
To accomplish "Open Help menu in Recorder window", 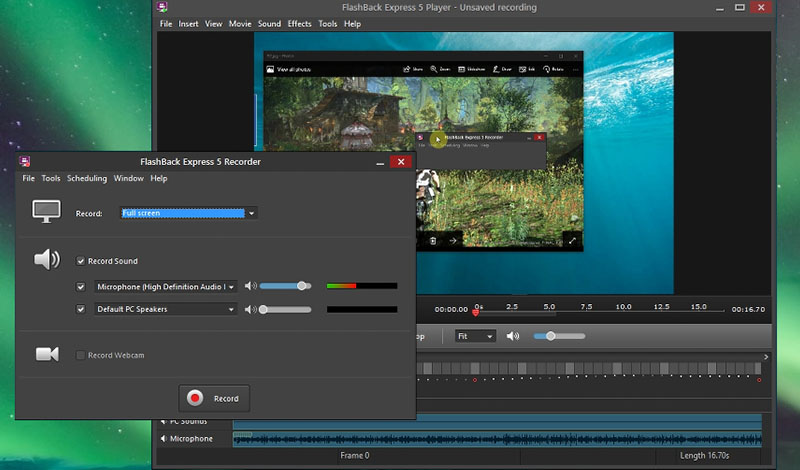I will (x=159, y=178).
